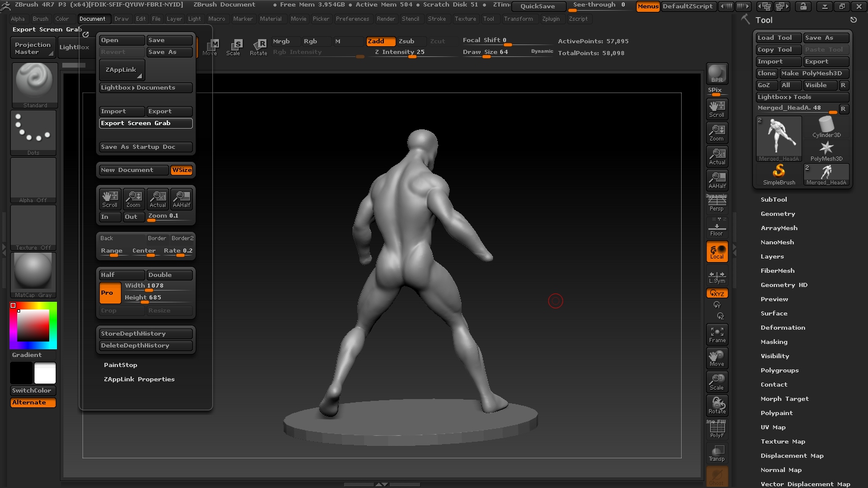Click Save As Startup Doc
Viewport: 868px width, 488px height.
point(145,147)
